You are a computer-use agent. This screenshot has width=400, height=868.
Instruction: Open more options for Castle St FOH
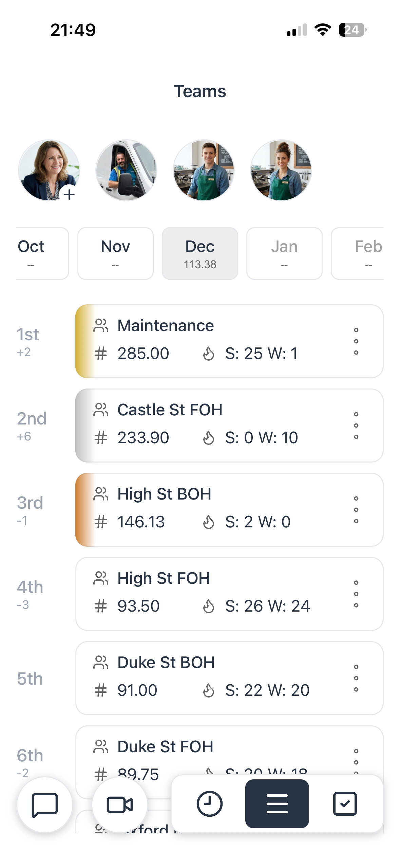[356, 426]
